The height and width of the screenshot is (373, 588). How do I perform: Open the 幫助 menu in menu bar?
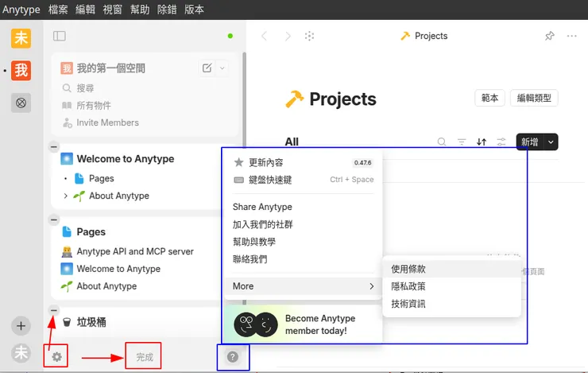140,10
